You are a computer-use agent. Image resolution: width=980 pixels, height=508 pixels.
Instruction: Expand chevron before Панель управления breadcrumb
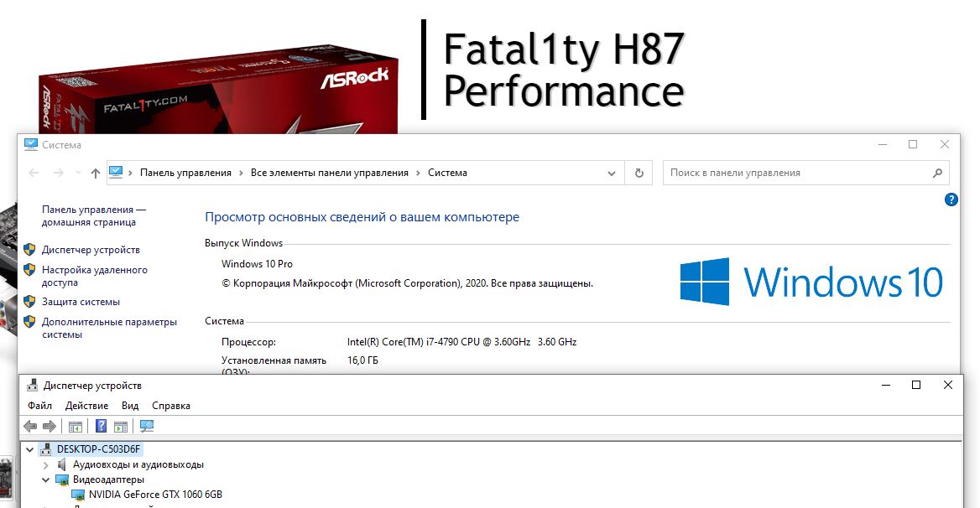pyautogui.click(x=130, y=173)
